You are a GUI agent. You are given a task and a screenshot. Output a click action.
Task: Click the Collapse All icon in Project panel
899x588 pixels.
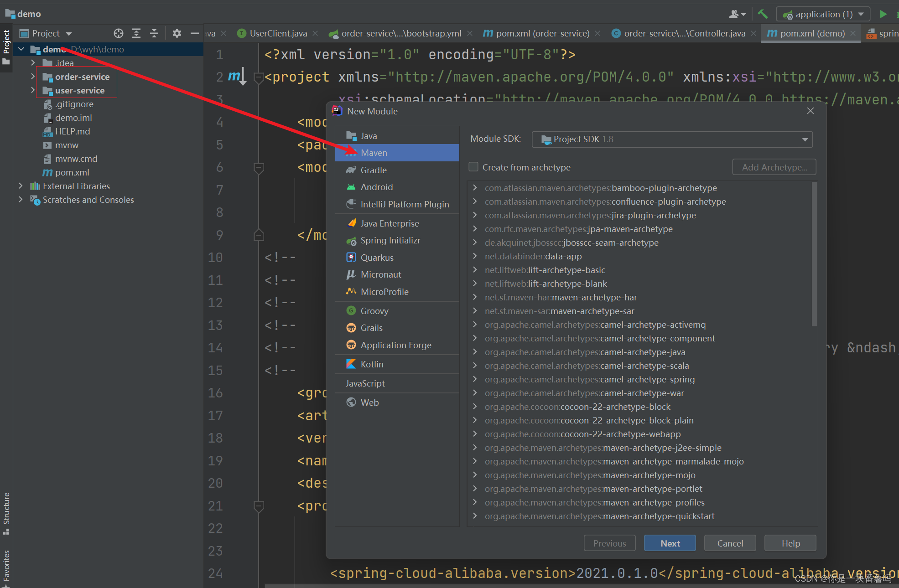point(154,33)
